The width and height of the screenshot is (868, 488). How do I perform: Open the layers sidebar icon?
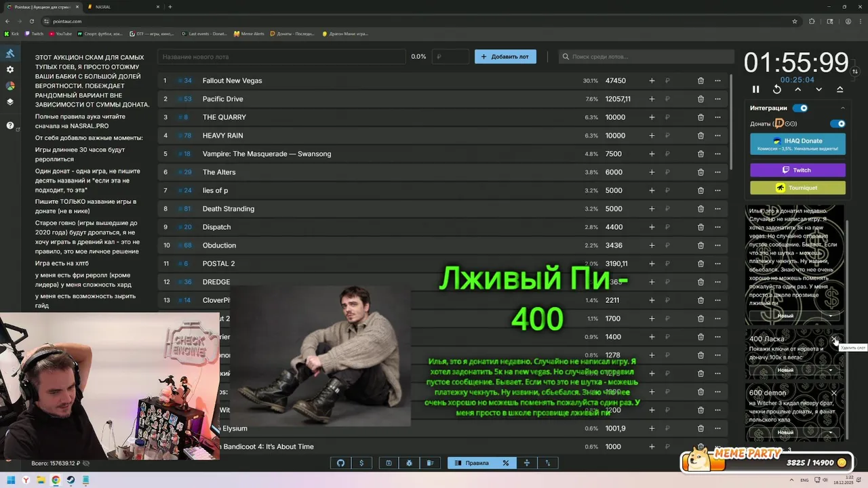[x=10, y=102]
